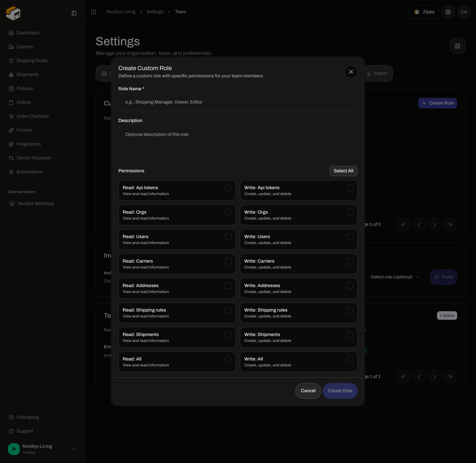Open Printers in sidebar

[x=20, y=130]
